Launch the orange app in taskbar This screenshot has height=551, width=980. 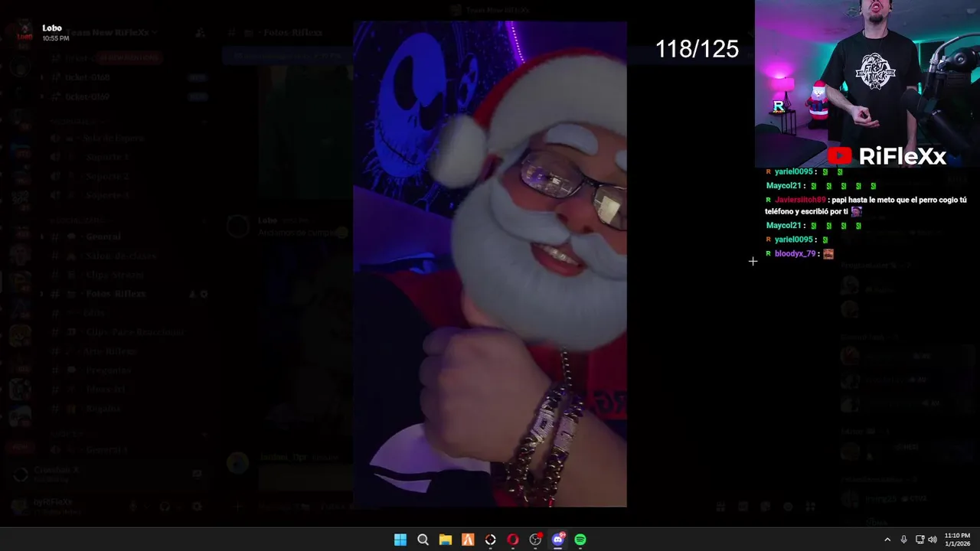coord(468,540)
